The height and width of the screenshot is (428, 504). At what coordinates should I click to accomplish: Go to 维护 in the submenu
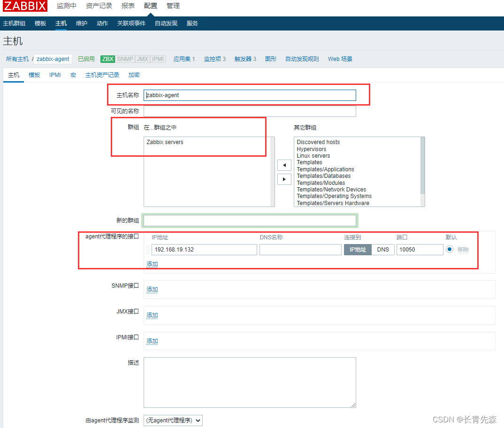click(x=82, y=23)
